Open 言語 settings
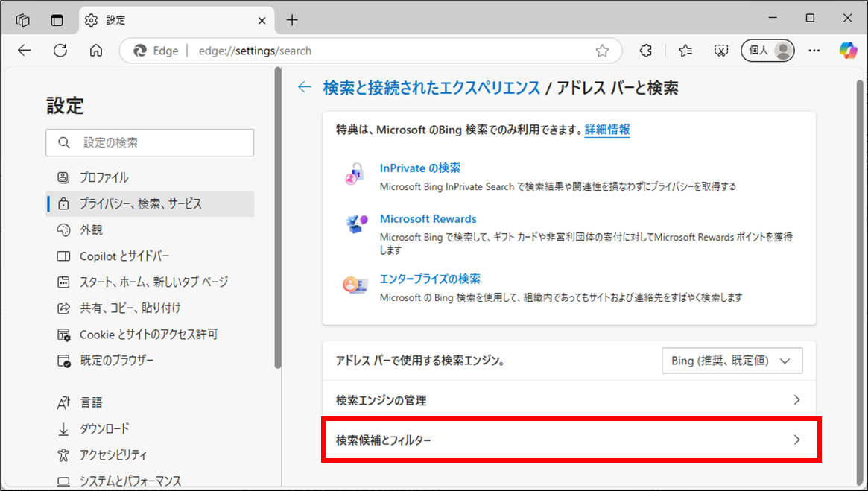The width and height of the screenshot is (868, 491). click(150, 402)
